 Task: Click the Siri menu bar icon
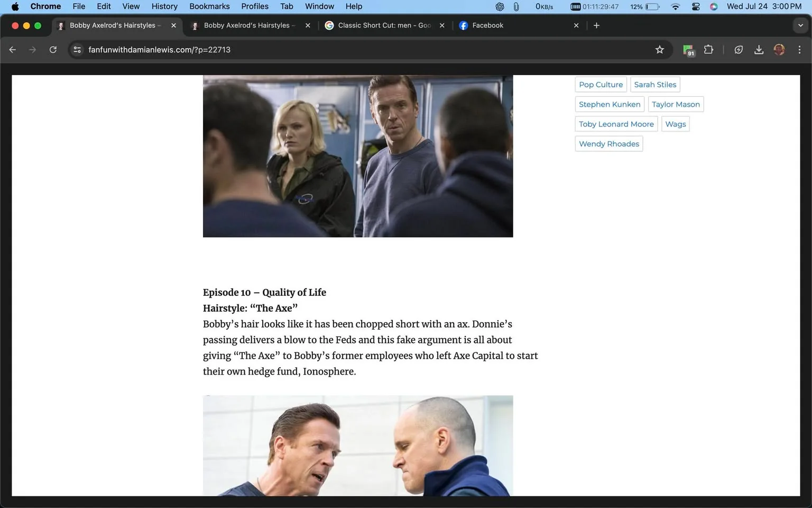[x=714, y=6]
